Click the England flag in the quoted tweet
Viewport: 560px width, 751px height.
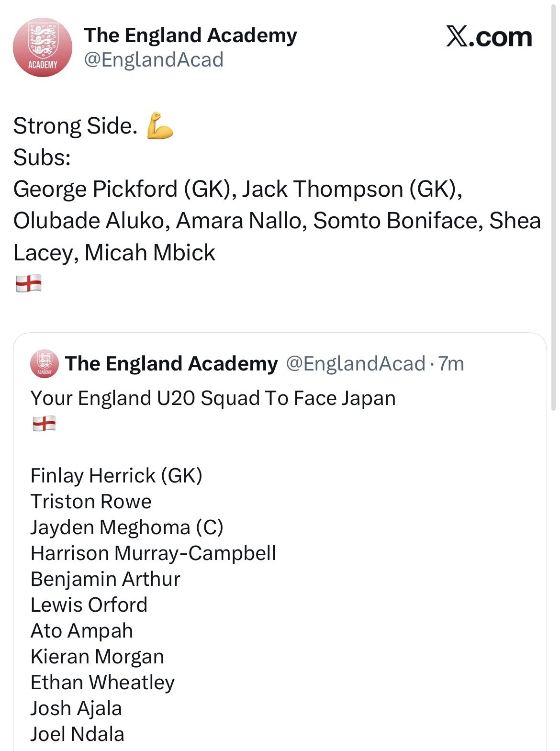pos(44,424)
